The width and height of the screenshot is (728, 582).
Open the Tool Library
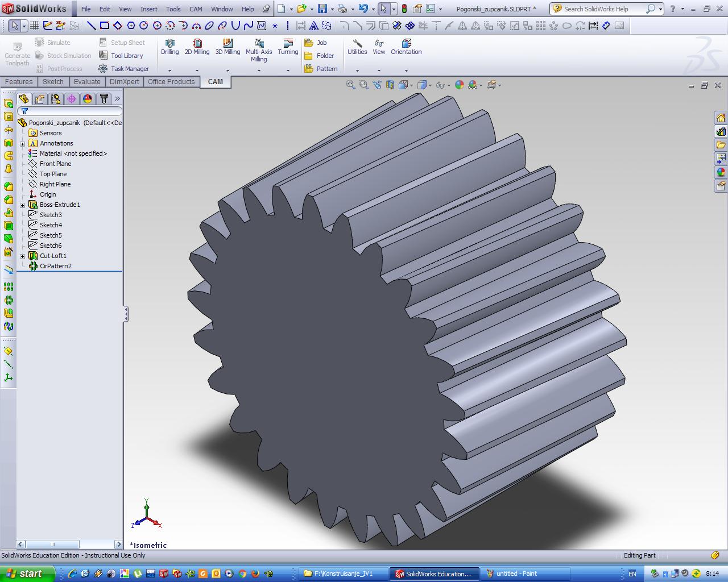click(x=121, y=56)
